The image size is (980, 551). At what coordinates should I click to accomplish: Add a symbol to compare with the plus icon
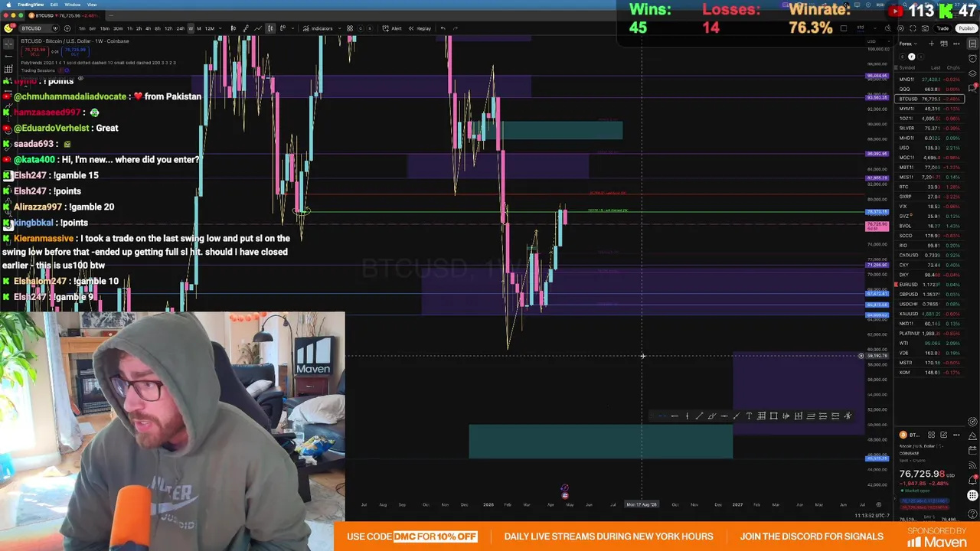tap(67, 28)
